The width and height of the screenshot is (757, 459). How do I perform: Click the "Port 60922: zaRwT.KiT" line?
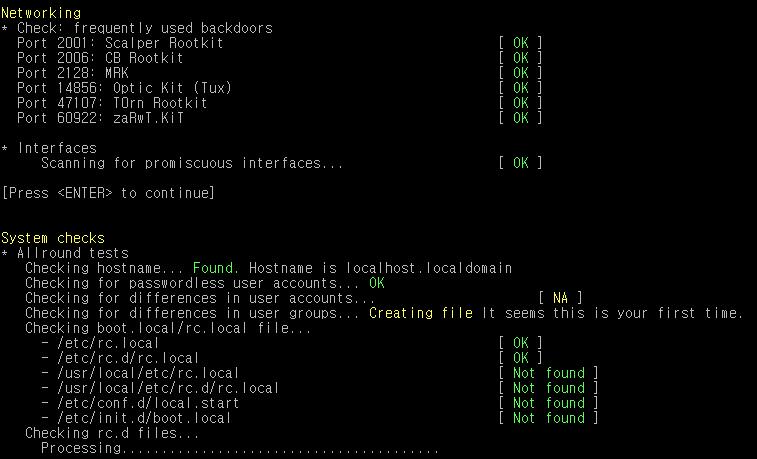[101, 118]
